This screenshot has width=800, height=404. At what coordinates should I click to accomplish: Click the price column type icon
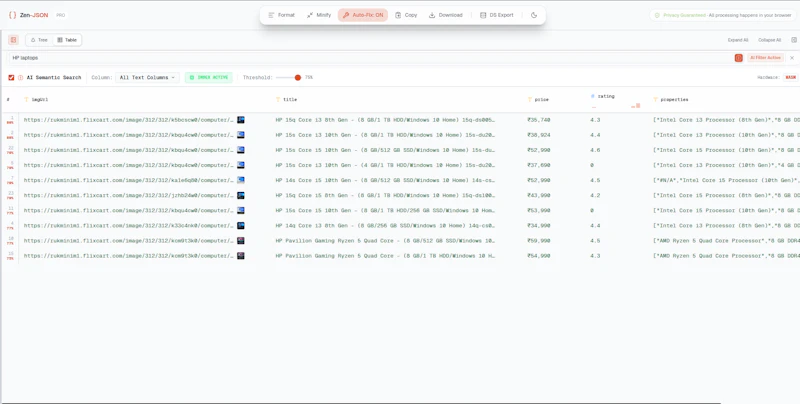530,99
